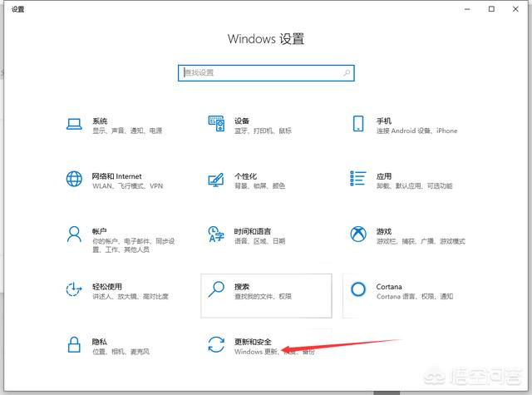Open the Gaming Xbox icon
This screenshot has width=532, height=395.
click(358, 235)
